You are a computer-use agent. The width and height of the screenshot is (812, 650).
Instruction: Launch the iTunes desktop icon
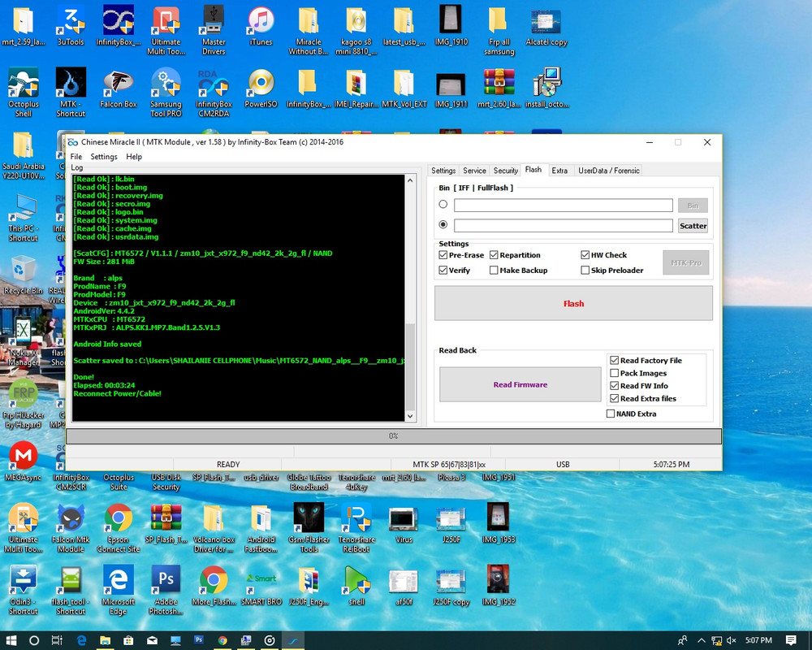[261, 26]
